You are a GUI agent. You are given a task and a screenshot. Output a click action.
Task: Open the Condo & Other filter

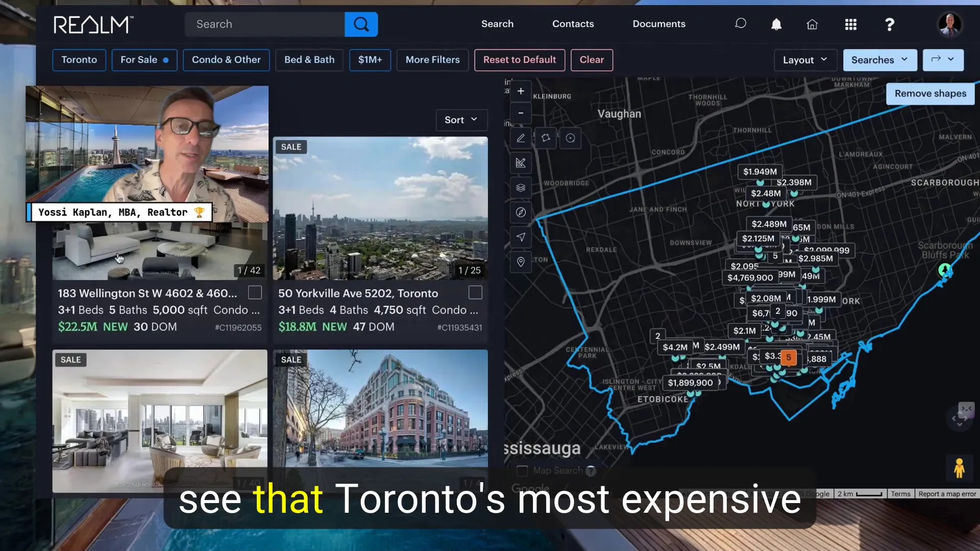[226, 60]
